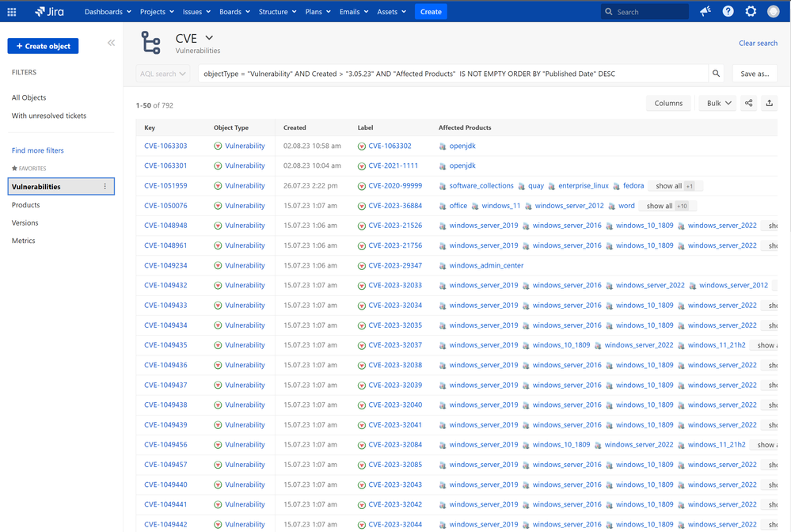Click the product icon beside fedora
Screen dimensions: 791x532
tap(616, 186)
